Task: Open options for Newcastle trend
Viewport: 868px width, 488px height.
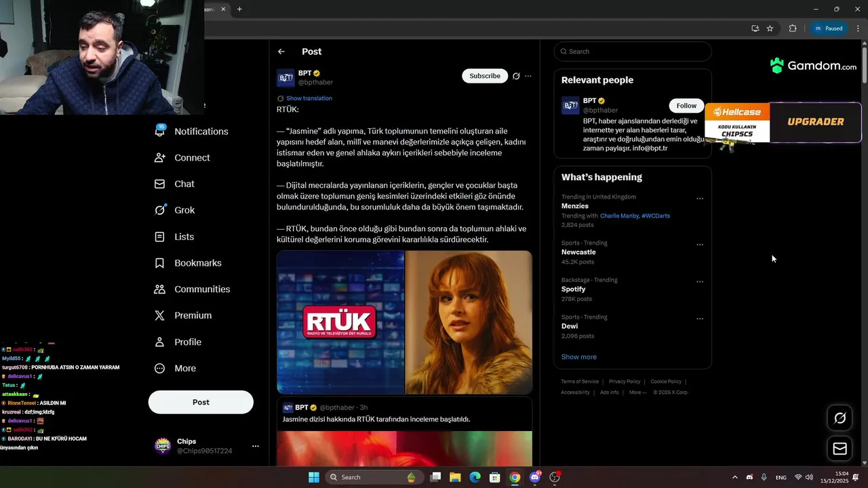Action: tap(700, 245)
